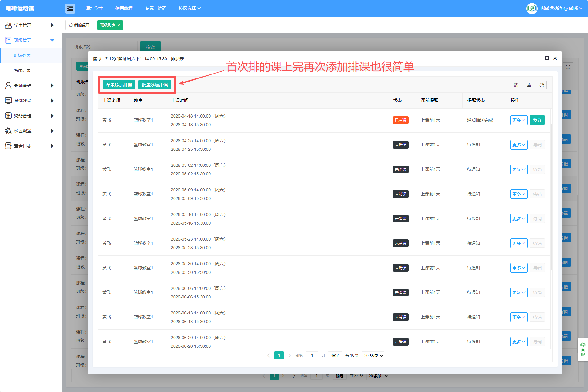Open 专属二维码 in the top menu
This screenshot has width=588, height=392.
(x=156, y=8)
